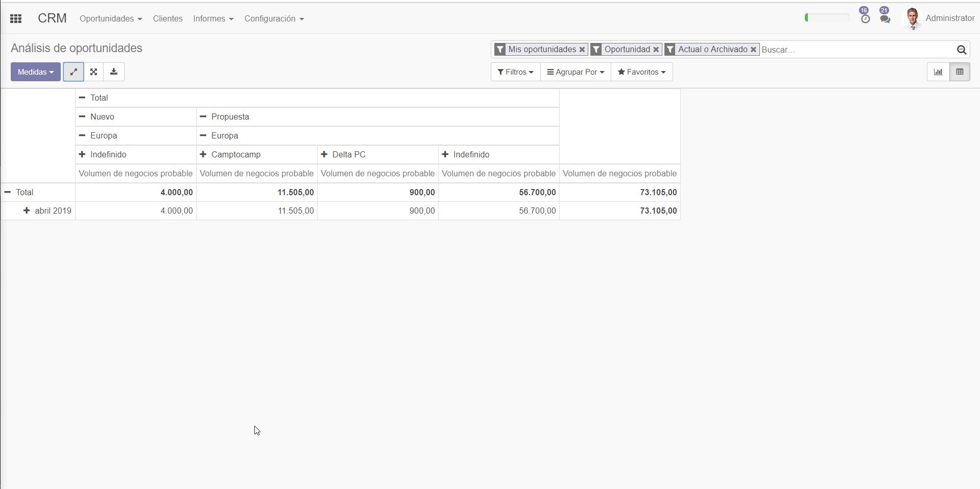The width and height of the screenshot is (980, 489).
Task: Open the conversations chat icon
Action: click(885, 19)
